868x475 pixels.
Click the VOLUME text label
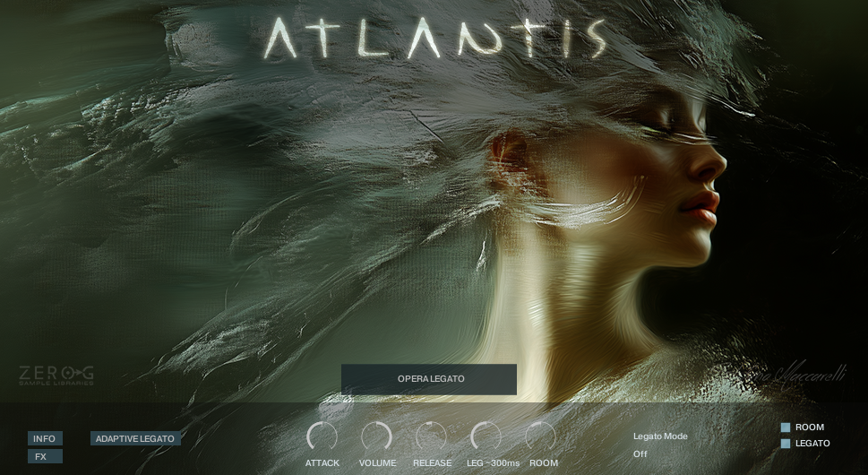(377, 463)
